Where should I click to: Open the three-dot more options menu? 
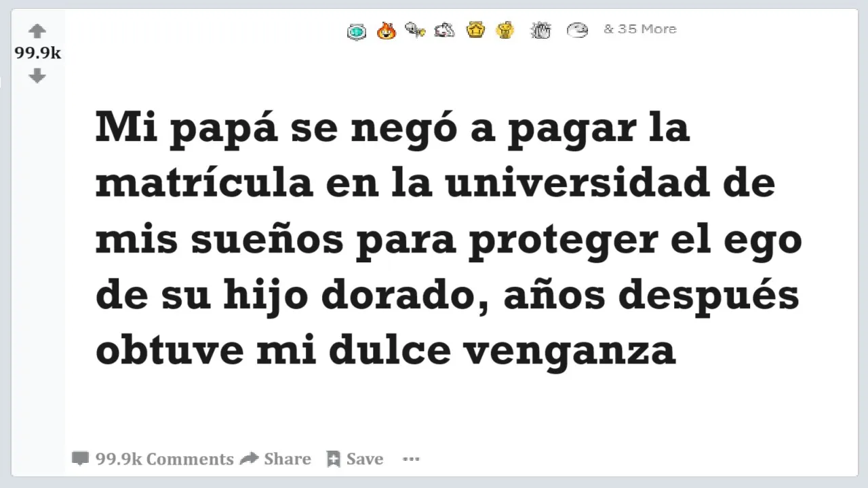coord(411,459)
